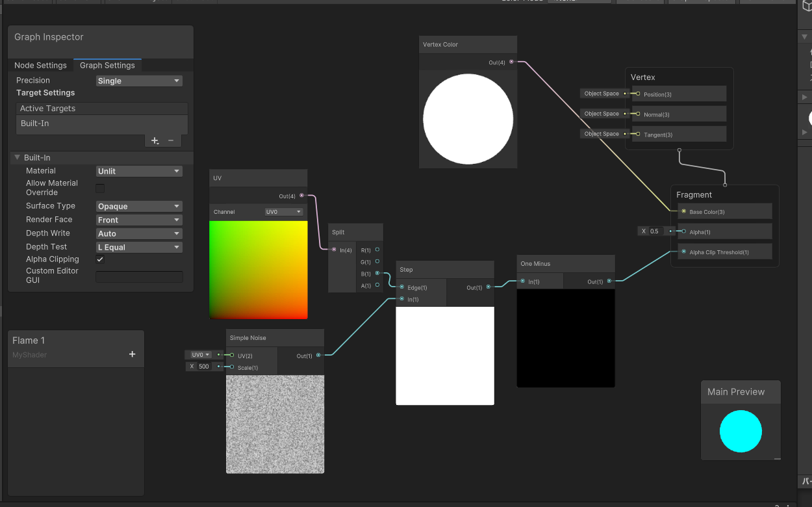Click the Vertex block header
The width and height of the screenshot is (812, 507).
(x=643, y=77)
